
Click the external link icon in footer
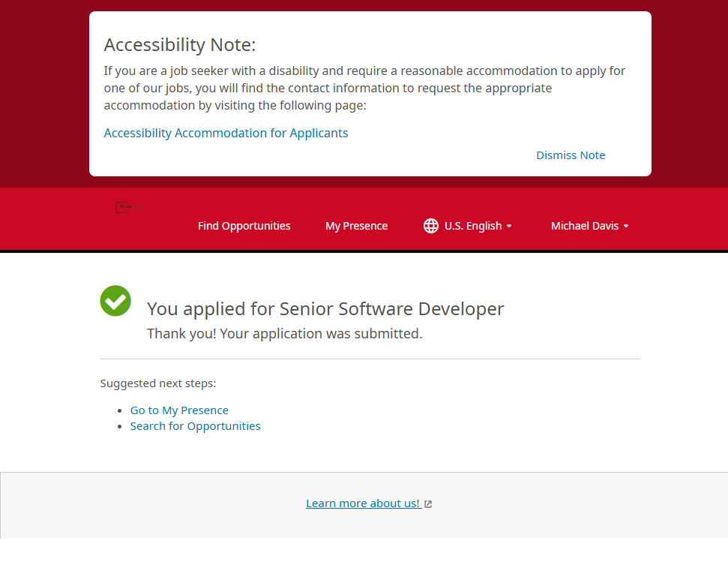(x=428, y=504)
